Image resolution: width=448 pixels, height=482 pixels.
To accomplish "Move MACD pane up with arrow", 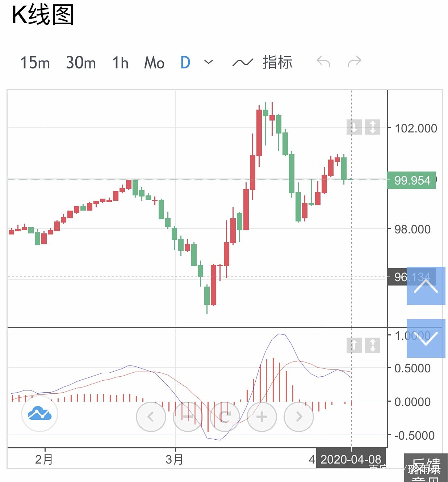I will click(x=354, y=345).
